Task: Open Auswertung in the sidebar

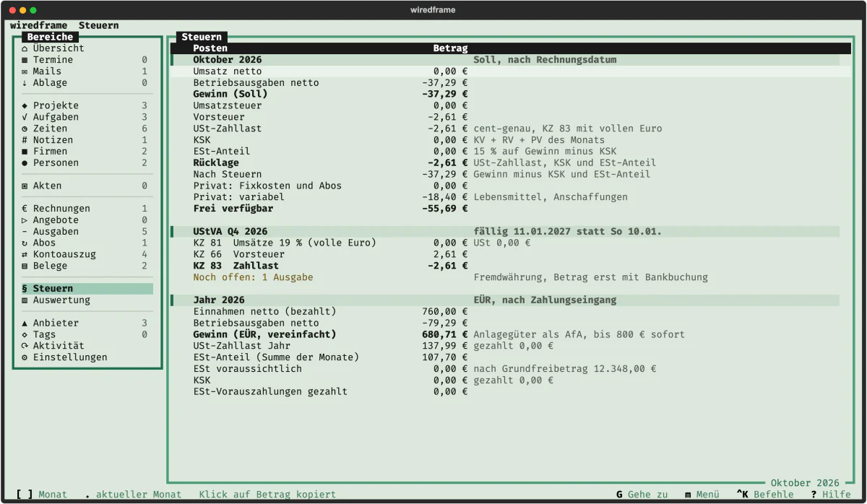Action: coord(87,300)
